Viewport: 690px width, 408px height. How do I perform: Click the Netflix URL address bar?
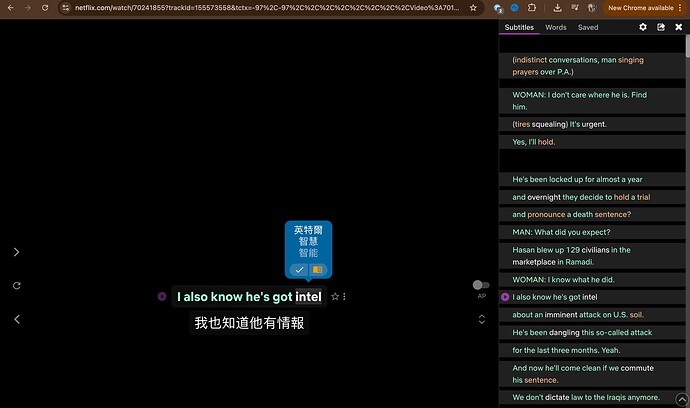coord(250,7)
